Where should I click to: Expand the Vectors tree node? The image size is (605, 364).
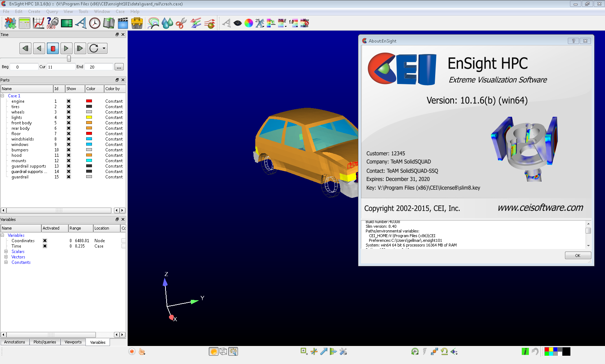tap(6, 257)
